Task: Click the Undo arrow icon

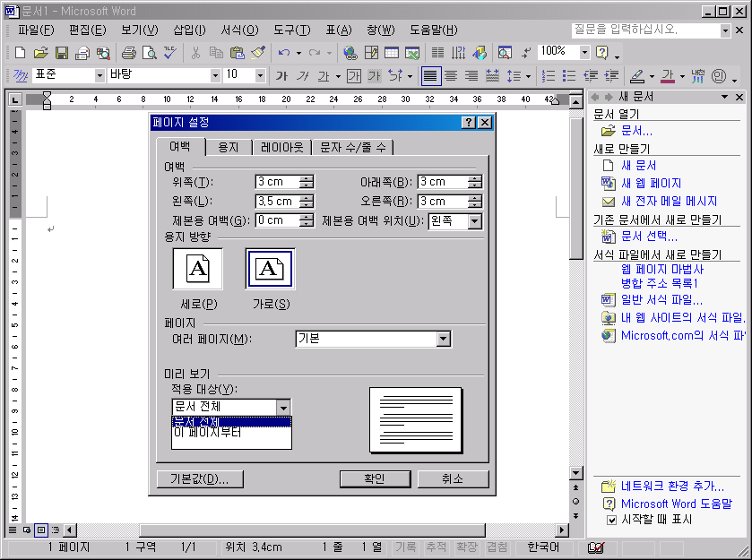Action: (x=284, y=53)
